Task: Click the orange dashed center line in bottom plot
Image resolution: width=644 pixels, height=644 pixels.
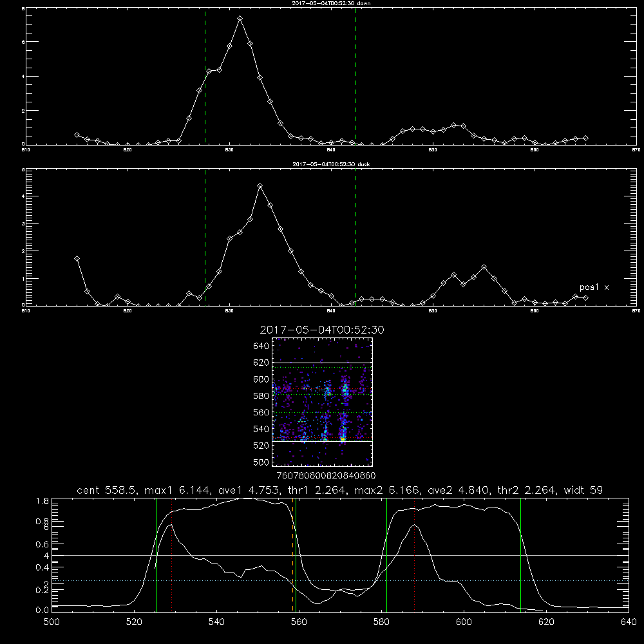Action: [293, 555]
